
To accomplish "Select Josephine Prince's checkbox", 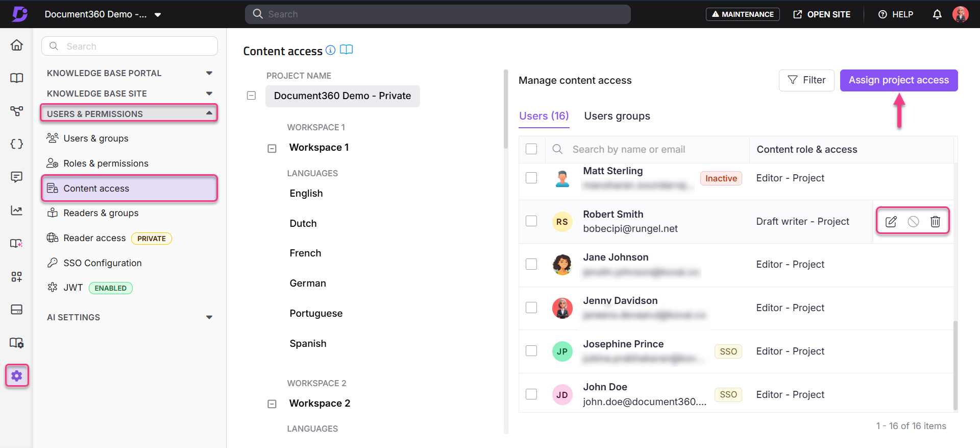I will tap(531, 350).
